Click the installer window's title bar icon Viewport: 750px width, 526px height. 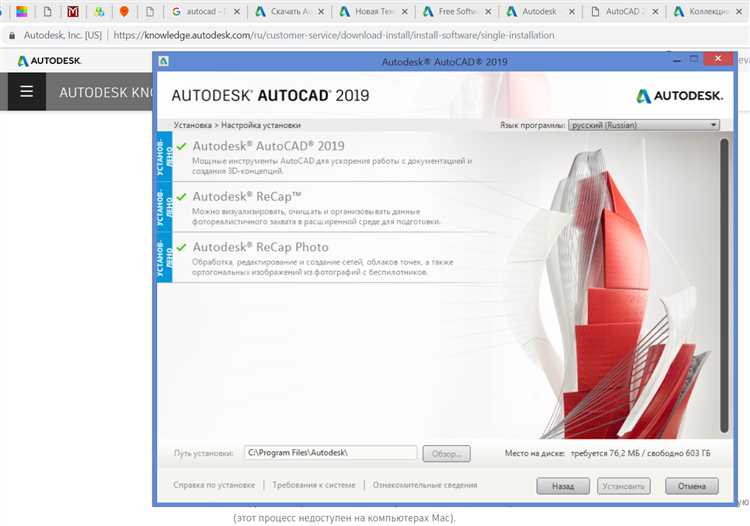[164, 61]
